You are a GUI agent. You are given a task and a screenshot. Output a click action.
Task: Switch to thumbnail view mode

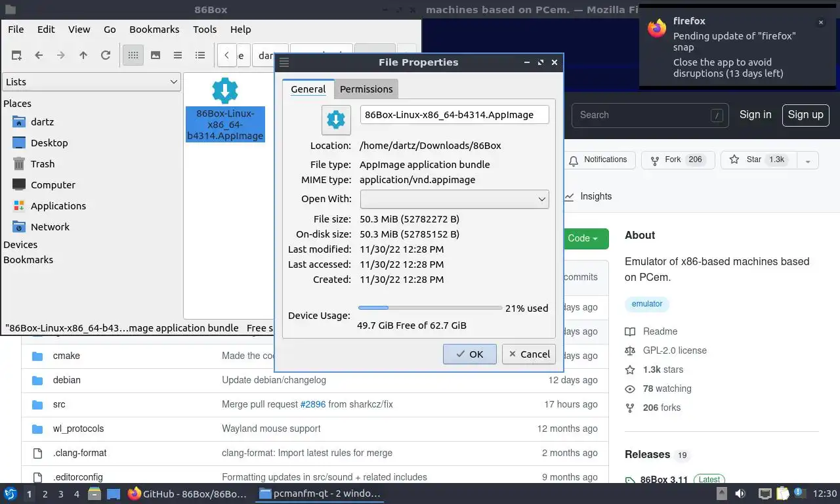[x=156, y=55]
